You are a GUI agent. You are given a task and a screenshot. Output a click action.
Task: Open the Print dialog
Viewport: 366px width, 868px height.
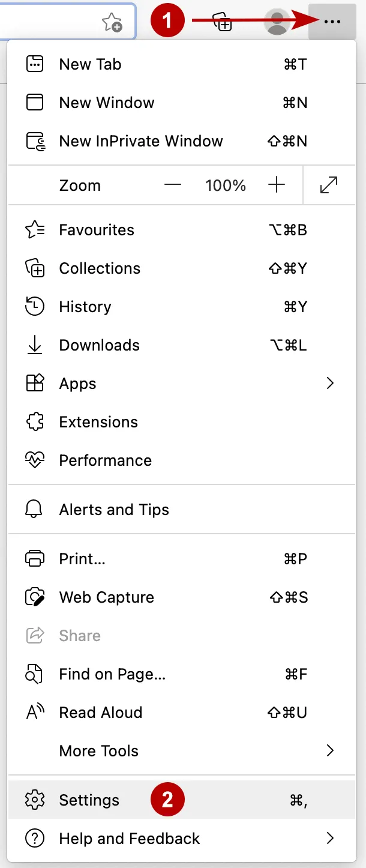point(82,559)
